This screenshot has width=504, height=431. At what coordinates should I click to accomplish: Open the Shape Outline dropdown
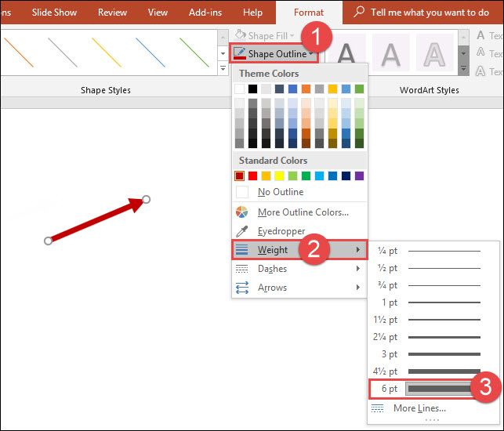[274, 53]
